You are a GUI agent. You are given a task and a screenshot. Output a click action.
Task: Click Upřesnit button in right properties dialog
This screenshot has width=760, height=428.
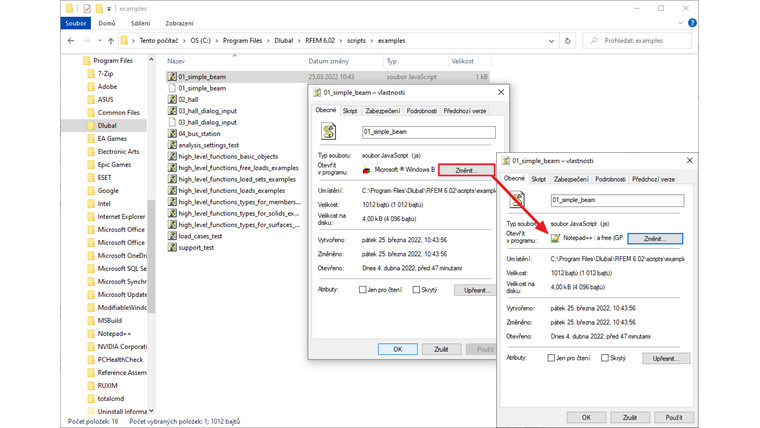coord(666,358)
